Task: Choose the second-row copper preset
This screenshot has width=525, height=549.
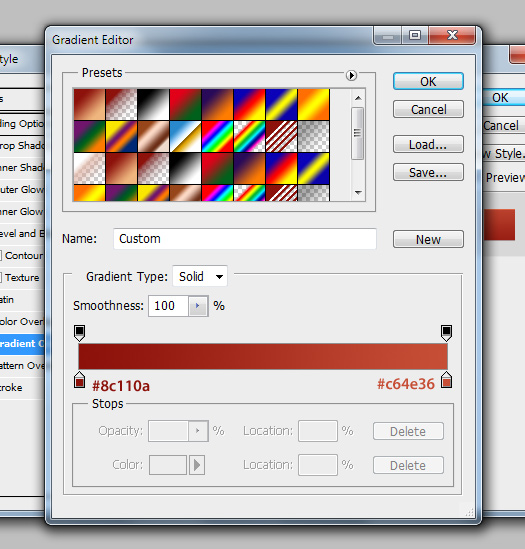Action: point(153,136)
